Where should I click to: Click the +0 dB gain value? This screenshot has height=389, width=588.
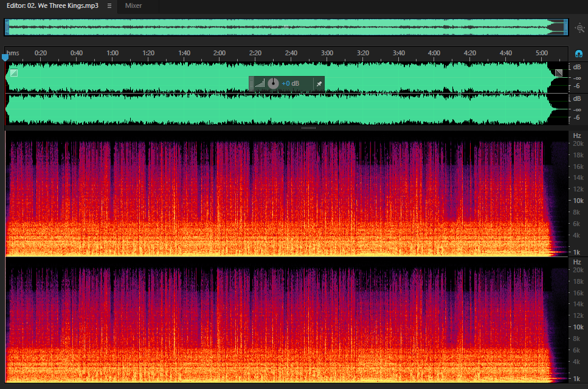click(290, 83)
